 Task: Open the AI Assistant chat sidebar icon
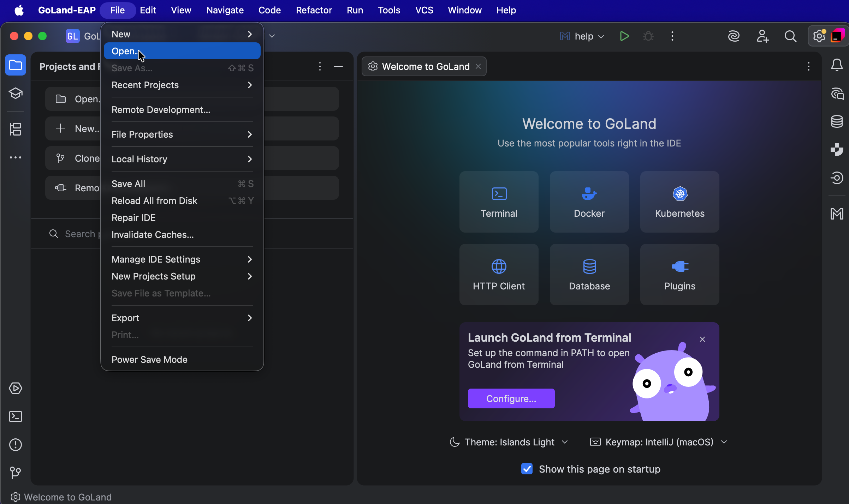[837, 93]
